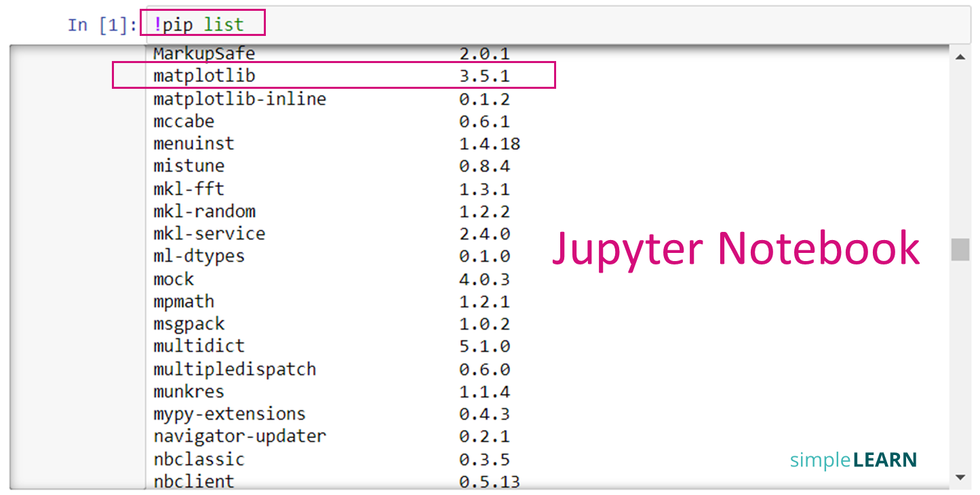Click the matplotlib package name in output

pos(204,76)
